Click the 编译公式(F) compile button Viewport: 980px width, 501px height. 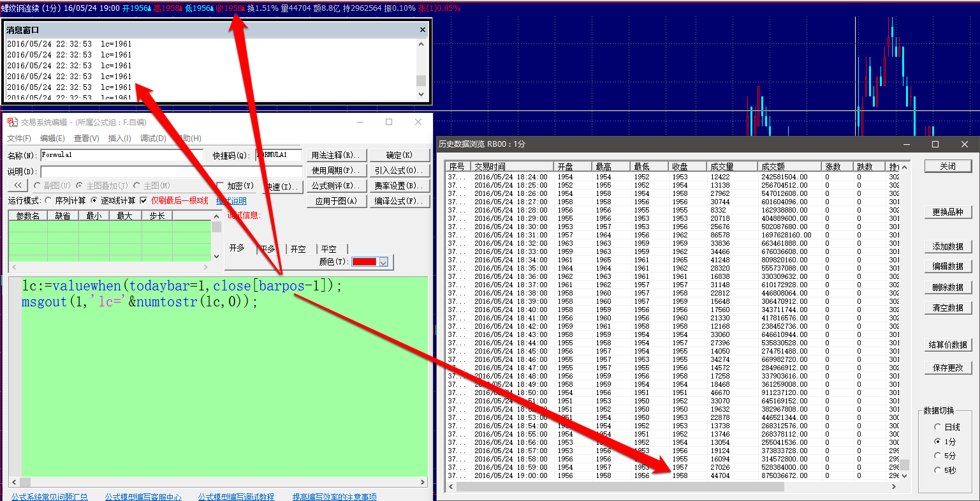[395, 201]
